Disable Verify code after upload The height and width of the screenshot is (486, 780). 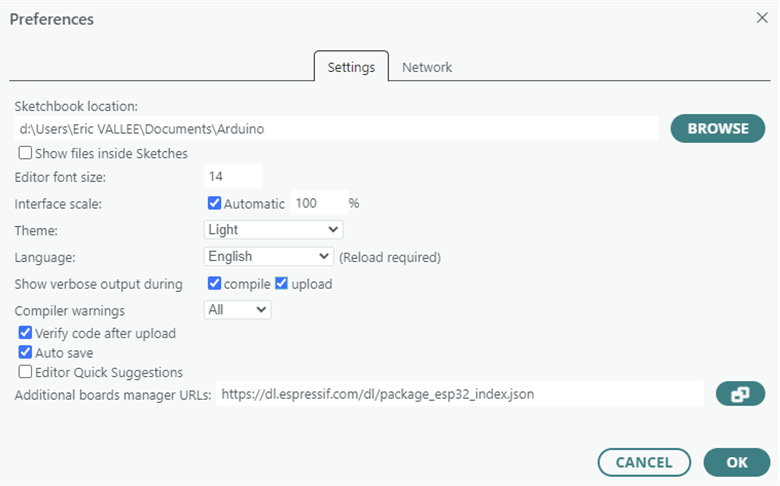pyautogui.click(x=25, y=333)
